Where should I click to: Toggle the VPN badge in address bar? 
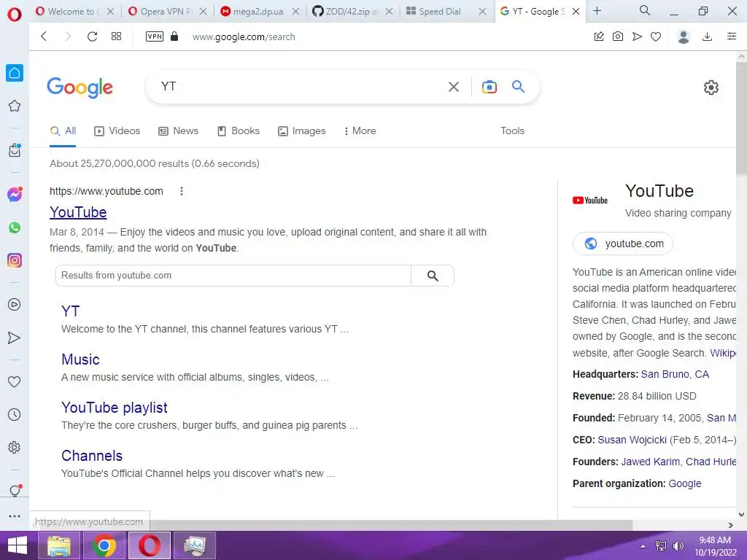tap(155, 36)
